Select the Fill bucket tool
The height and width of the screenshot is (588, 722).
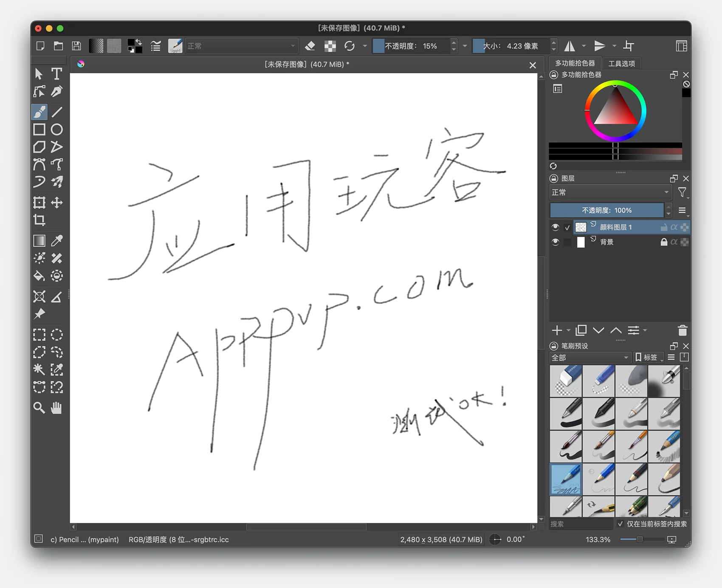pos(39,276)
